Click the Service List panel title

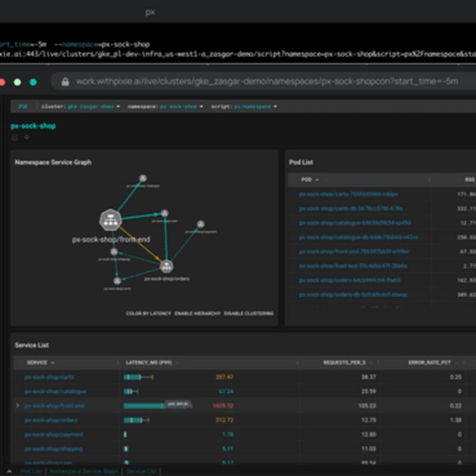tap(32, 345)
